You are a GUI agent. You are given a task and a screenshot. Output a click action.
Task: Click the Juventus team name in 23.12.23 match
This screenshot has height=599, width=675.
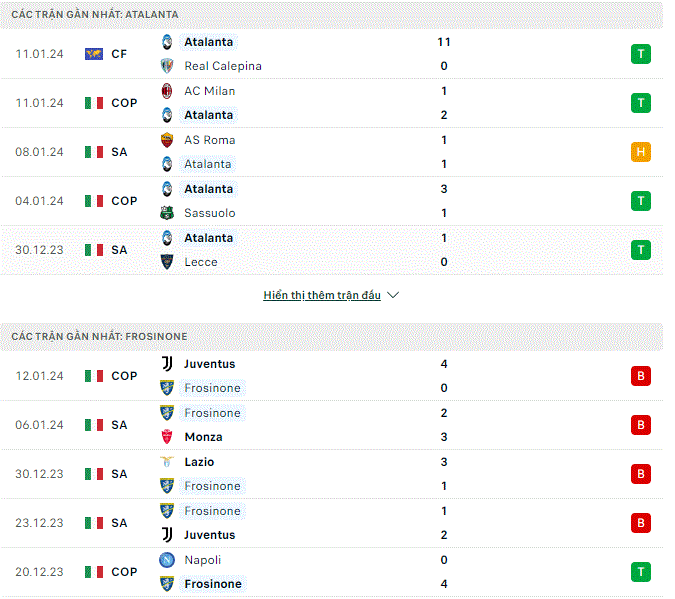[210, 535]
